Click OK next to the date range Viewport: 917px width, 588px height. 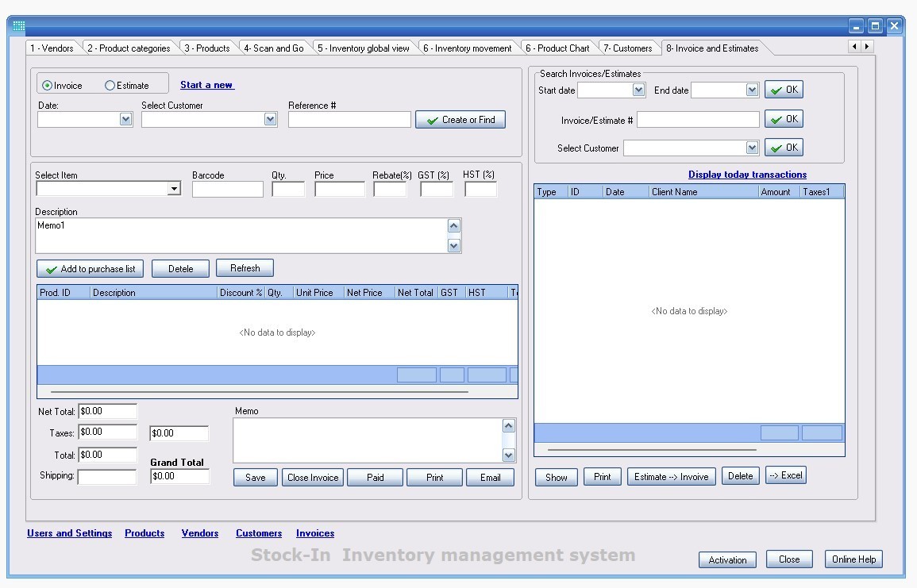(x=784, y=90)
